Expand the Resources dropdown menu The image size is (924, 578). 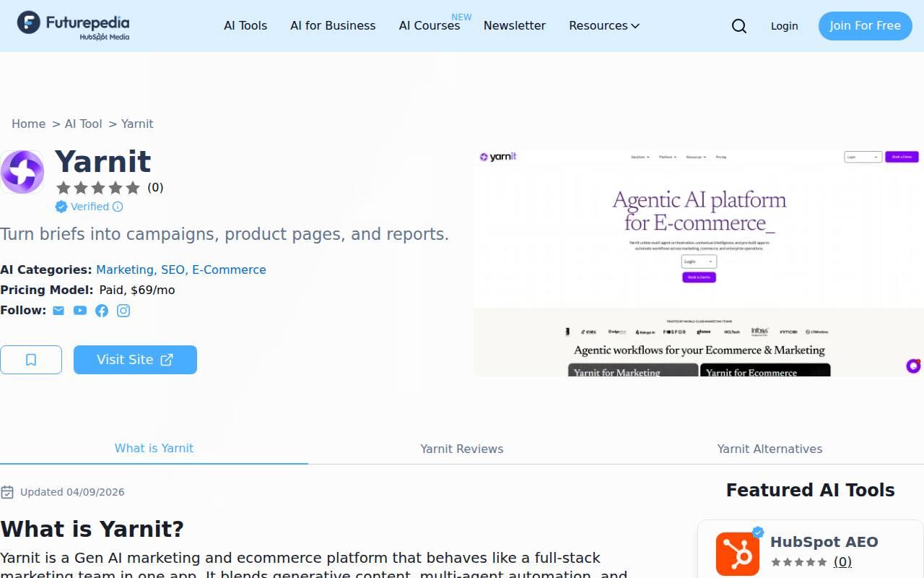click(604, 26)
